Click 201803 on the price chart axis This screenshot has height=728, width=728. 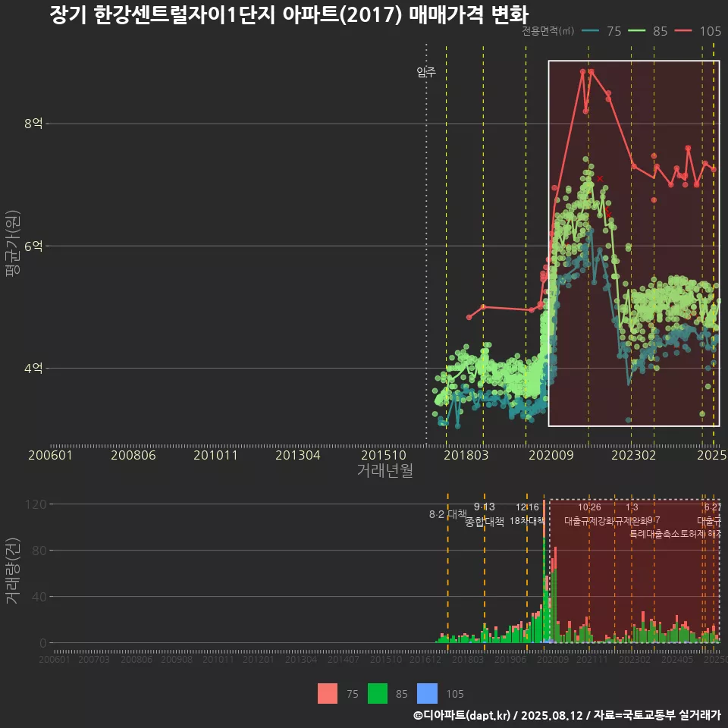(x=466, y=455)
